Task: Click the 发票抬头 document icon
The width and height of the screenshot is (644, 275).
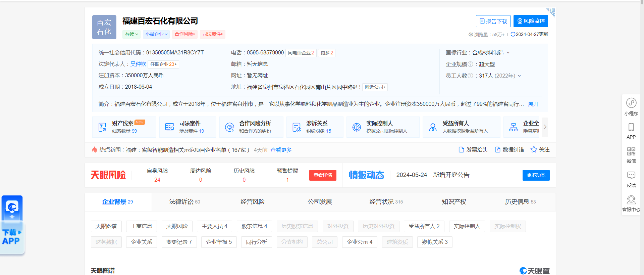Action: click(461, 150)
